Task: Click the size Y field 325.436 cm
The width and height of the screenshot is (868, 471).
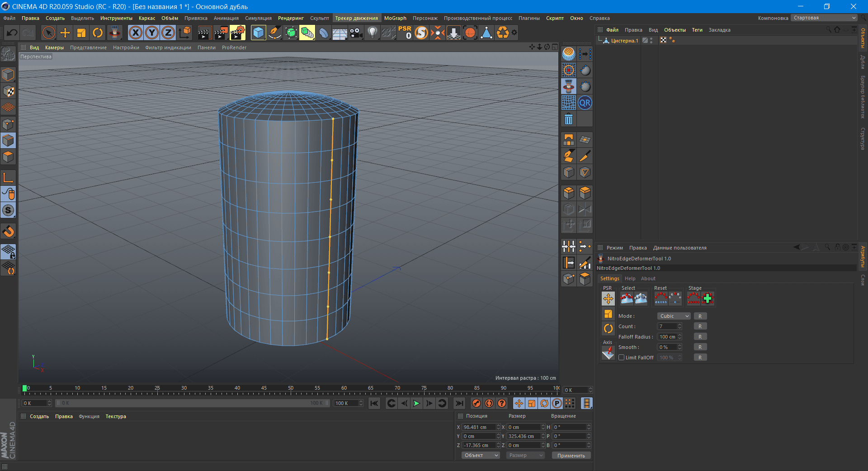Action: point(524,436)
